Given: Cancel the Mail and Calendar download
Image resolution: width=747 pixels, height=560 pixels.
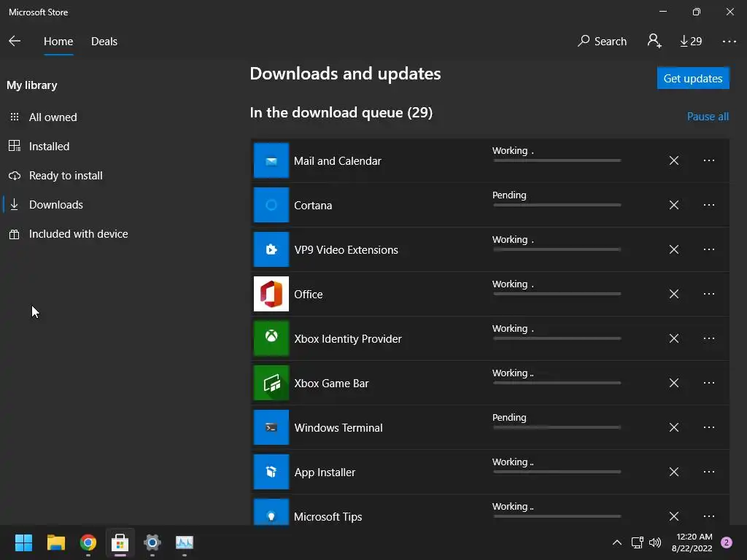Looking at the screenshot, I should (x=673, y=160).
